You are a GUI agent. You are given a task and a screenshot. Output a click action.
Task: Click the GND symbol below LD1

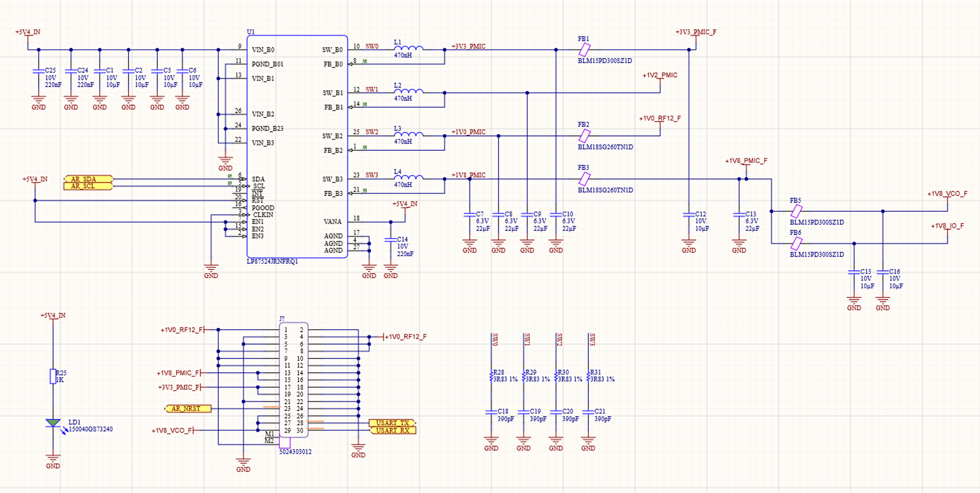pos(53,460)
